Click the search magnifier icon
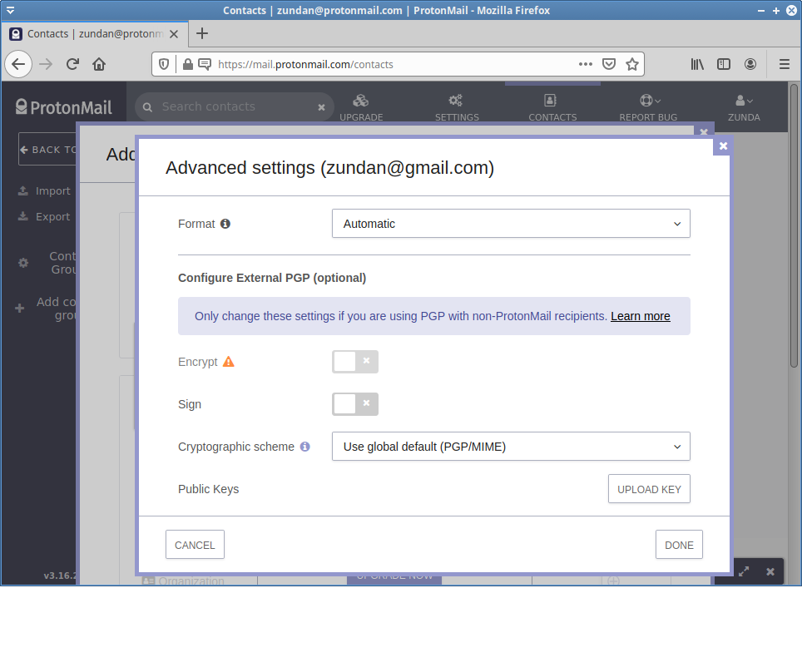 [147, 107]
